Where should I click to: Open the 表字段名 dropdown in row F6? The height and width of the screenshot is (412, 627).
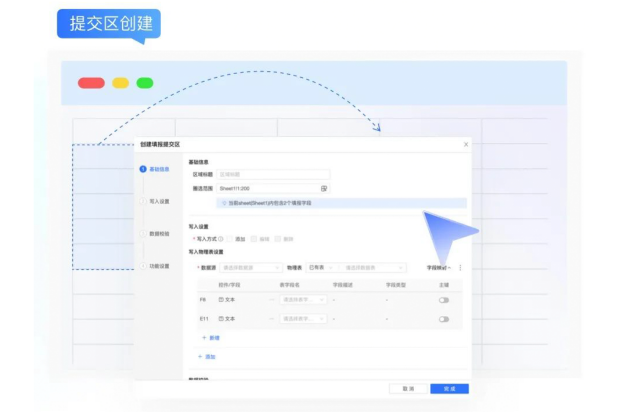(304, 300)
